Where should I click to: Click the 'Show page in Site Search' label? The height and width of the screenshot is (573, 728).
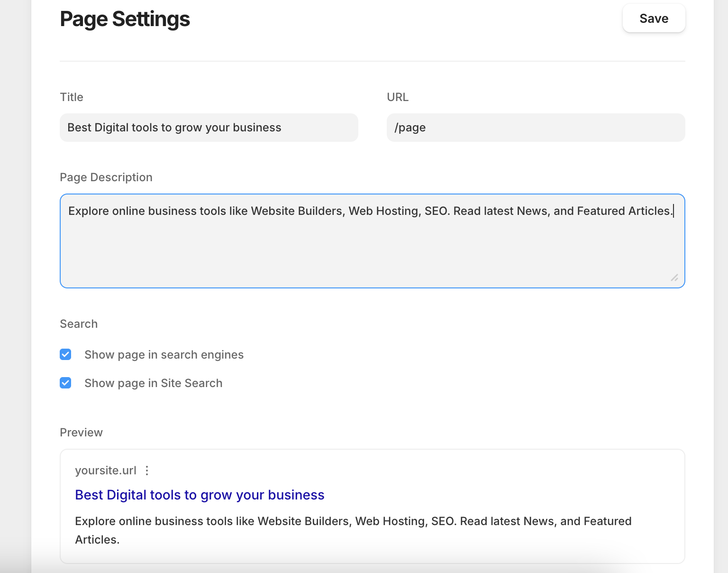coord(153,383)
